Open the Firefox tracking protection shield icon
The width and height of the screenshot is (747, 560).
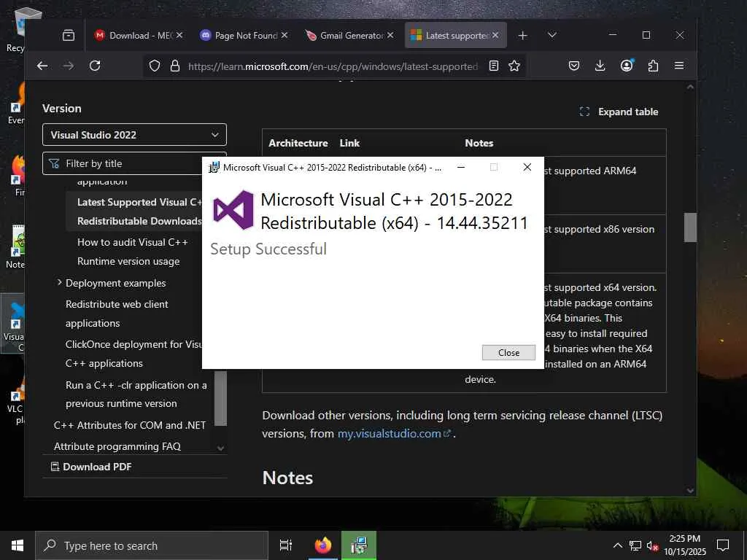(155, 66)
